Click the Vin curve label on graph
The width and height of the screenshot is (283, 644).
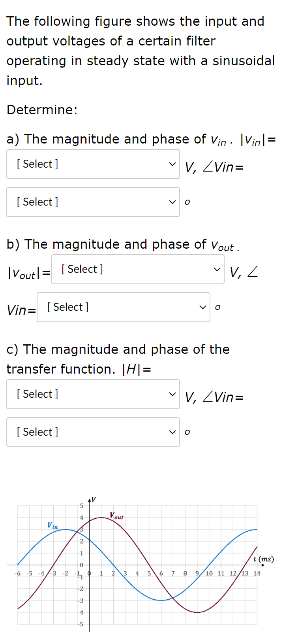click(x=52, y=525)
